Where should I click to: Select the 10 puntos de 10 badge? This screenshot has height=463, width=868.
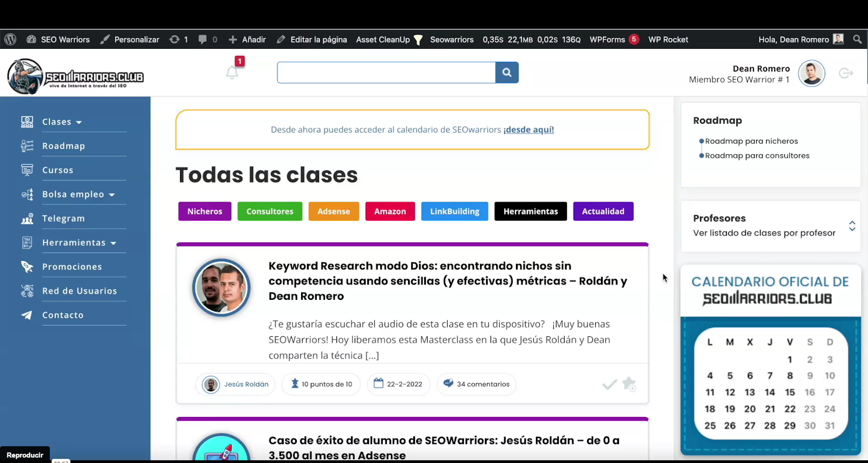[x=321, y=384]
